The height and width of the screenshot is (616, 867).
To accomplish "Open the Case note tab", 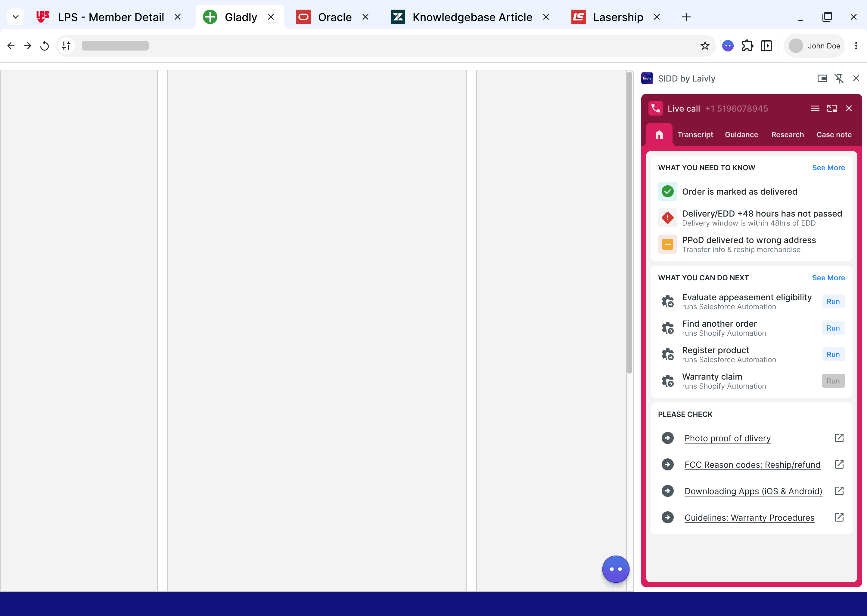I will coord(834,135).
